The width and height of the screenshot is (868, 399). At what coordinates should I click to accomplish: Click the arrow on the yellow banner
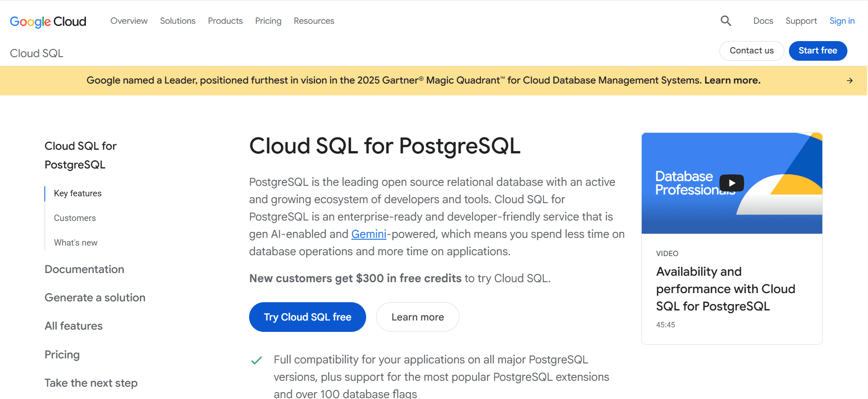tap(850, 81)
